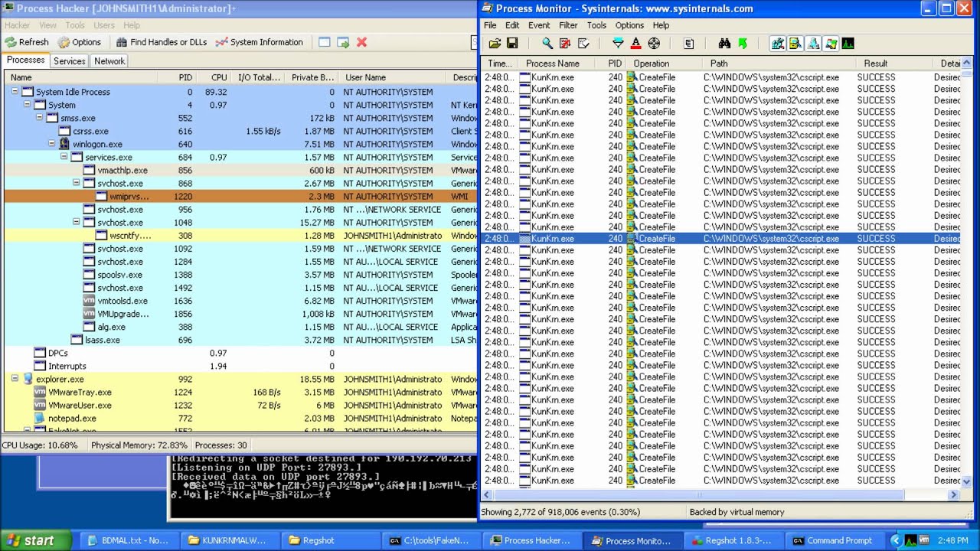Open a saved log in Process Monitor
The image size is (980, 551).
pos(495,44)
